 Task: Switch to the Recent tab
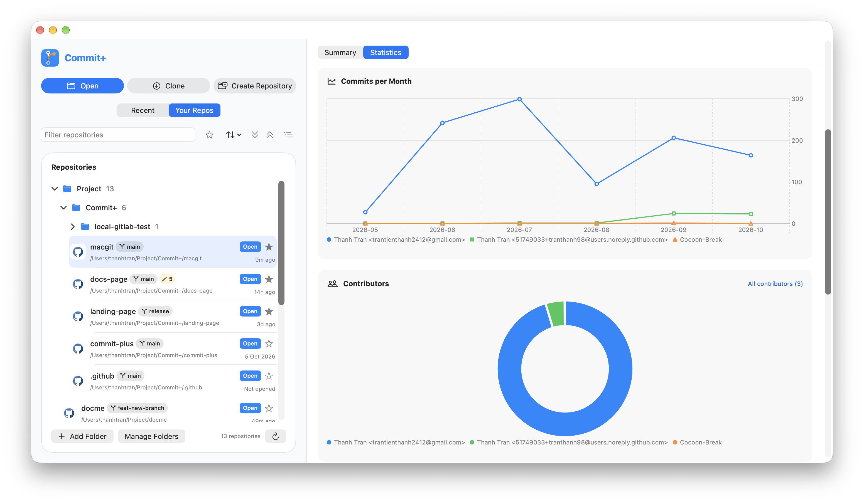tap(143, 110)
